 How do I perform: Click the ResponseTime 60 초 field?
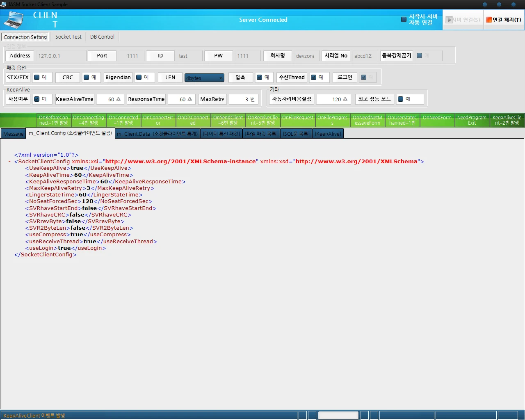181,99
